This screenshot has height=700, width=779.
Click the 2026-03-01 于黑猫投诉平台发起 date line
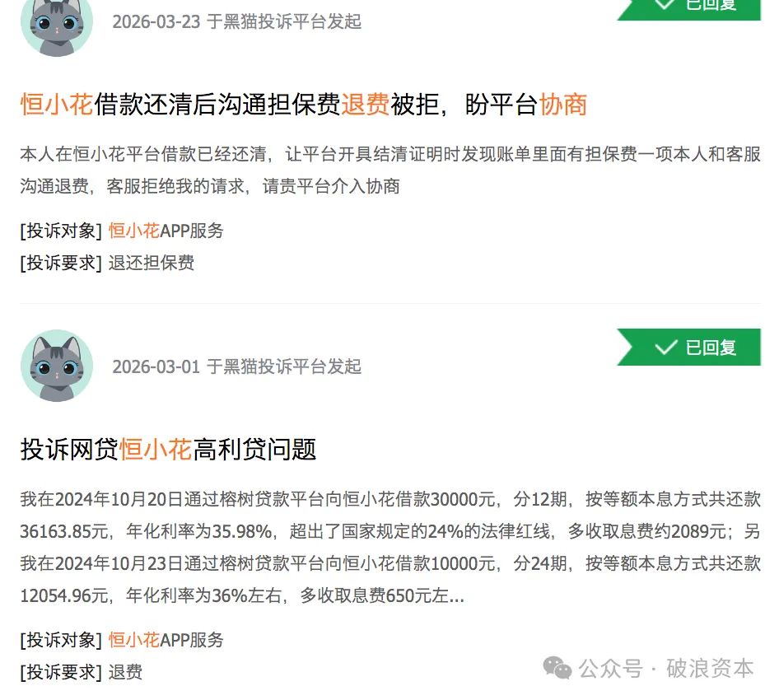(237, 366)
